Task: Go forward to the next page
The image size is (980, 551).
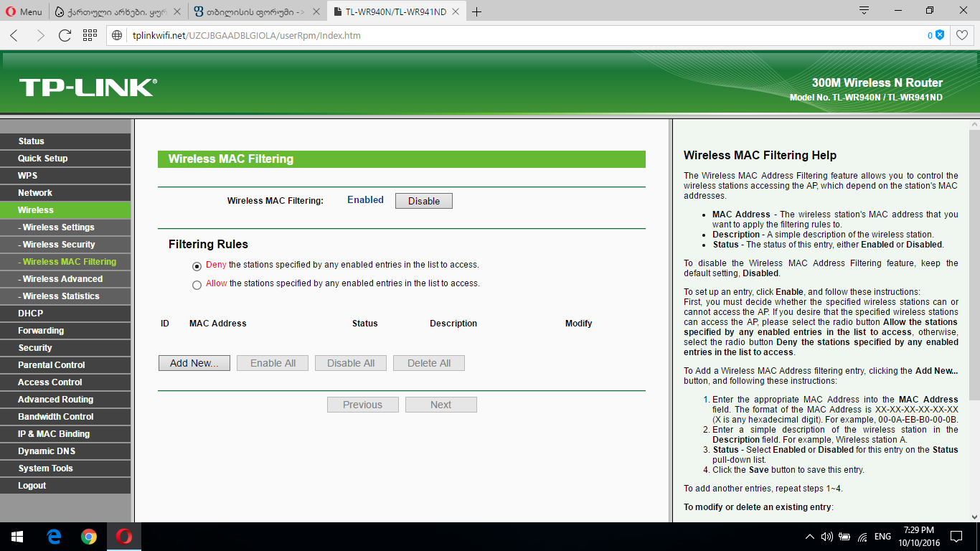Action: click(x=40, y=35)
